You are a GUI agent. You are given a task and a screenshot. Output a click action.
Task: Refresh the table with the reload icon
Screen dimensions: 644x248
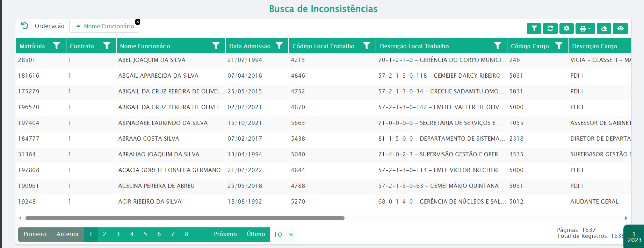550,28
